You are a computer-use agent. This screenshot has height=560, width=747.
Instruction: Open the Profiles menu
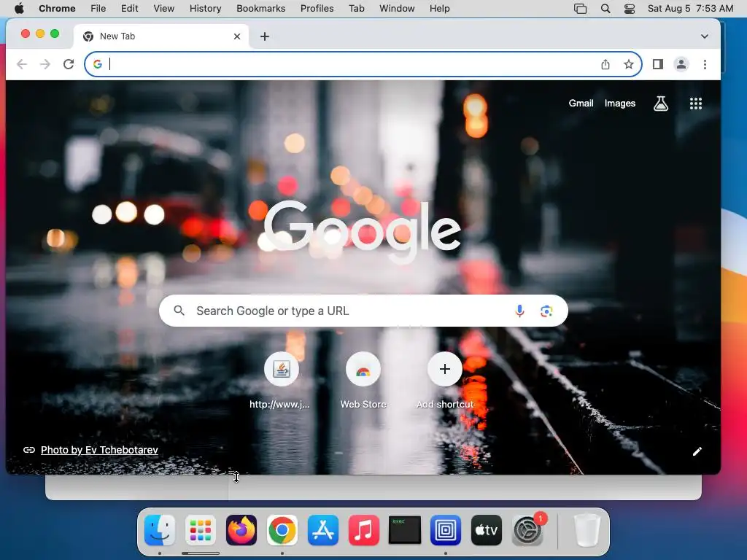click(x=317, y=9)
